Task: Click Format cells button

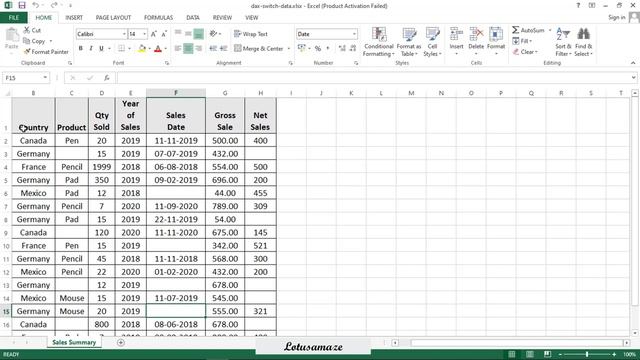Action: [496, 41]
